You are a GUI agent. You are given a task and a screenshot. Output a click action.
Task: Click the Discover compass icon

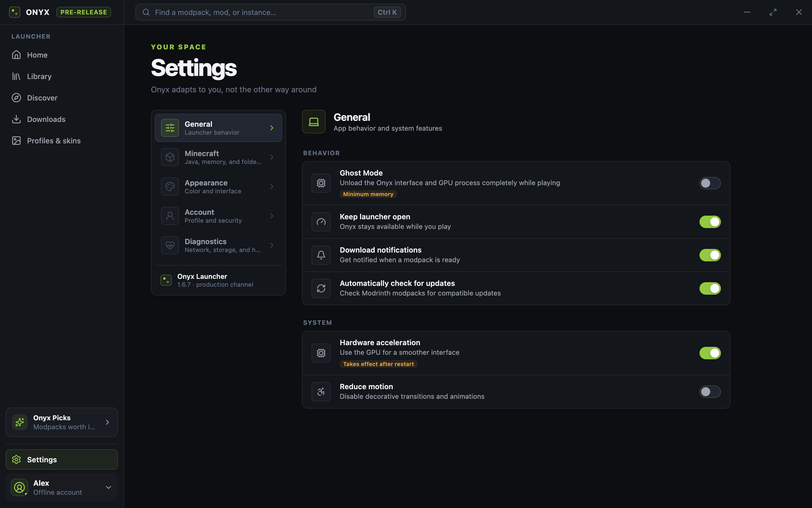click(16, 98)
